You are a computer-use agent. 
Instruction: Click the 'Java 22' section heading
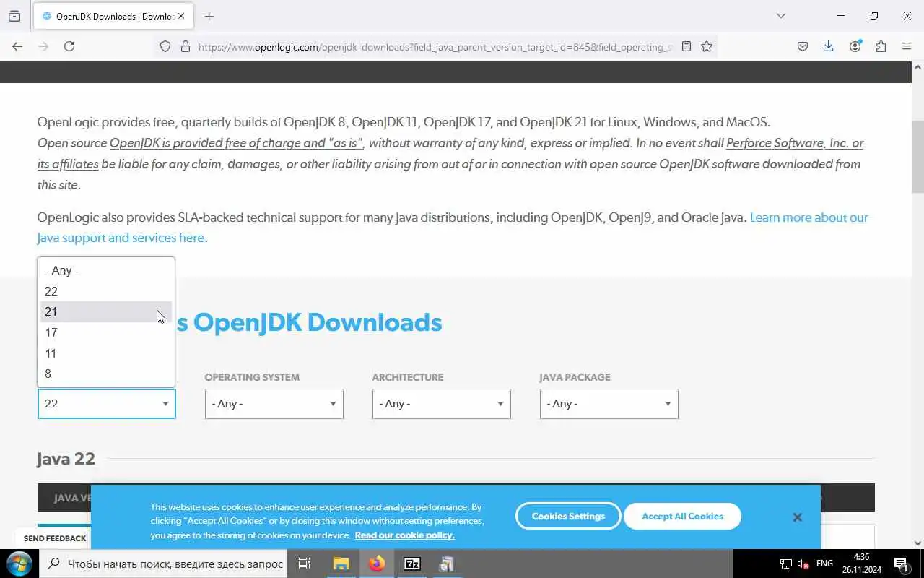pyautogui.click(x=66, y=459)
